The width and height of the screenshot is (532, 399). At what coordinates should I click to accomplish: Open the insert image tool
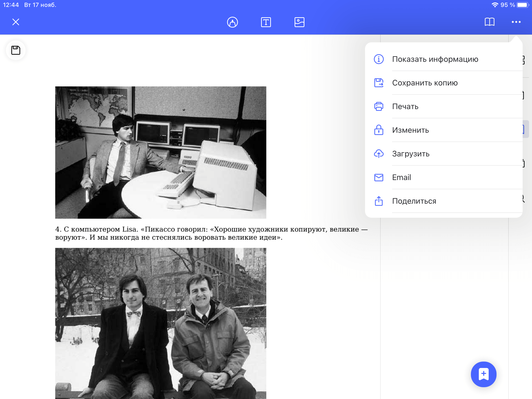299,22
